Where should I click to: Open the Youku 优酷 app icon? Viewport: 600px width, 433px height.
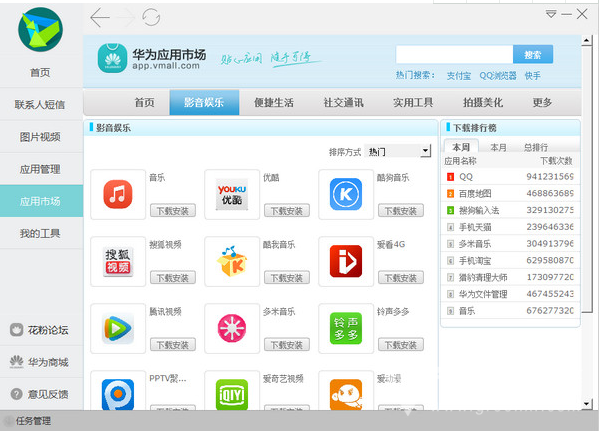[232, 194]
